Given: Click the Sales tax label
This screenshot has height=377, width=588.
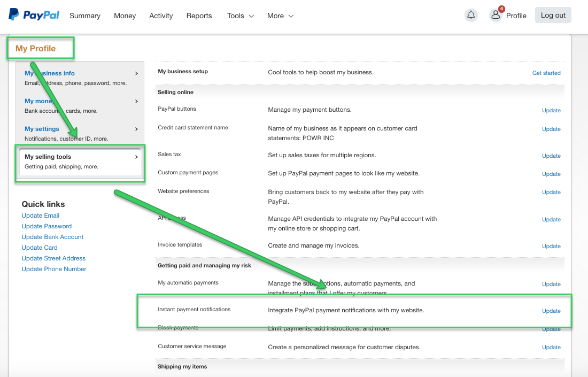Looking at the screenshot, I should point(169,154).
